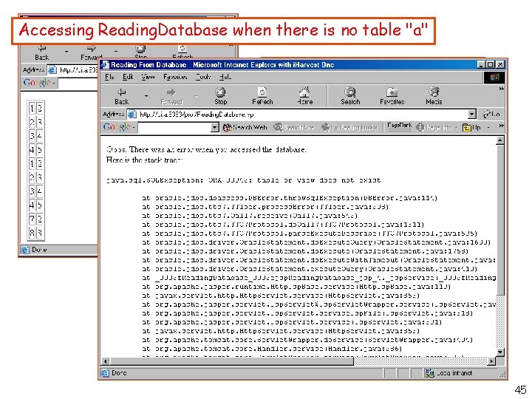Open Favorites icon in front browser toolbar

[392, 92]
